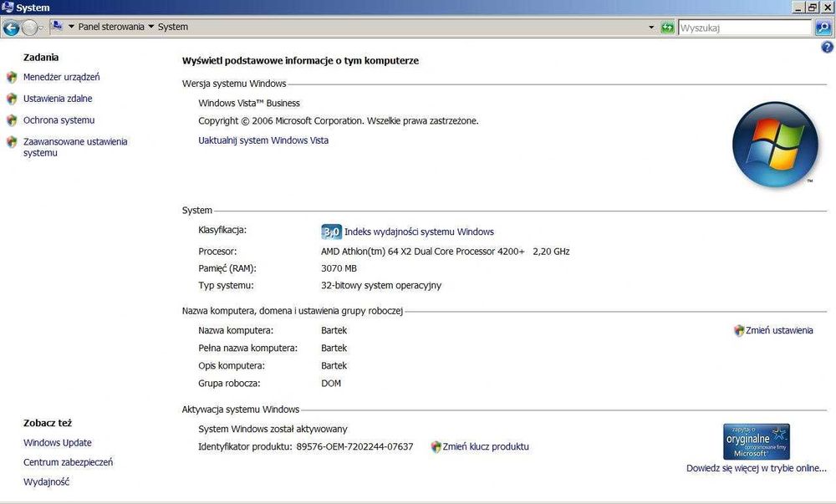Click the 3070 MB RAM value

pos(339,268)
